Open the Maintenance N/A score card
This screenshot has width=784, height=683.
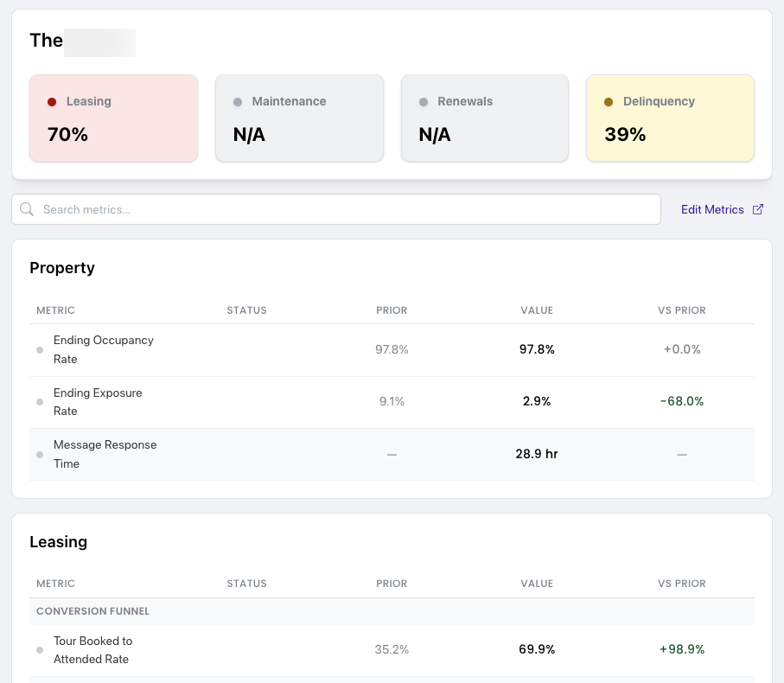(299, 118)
